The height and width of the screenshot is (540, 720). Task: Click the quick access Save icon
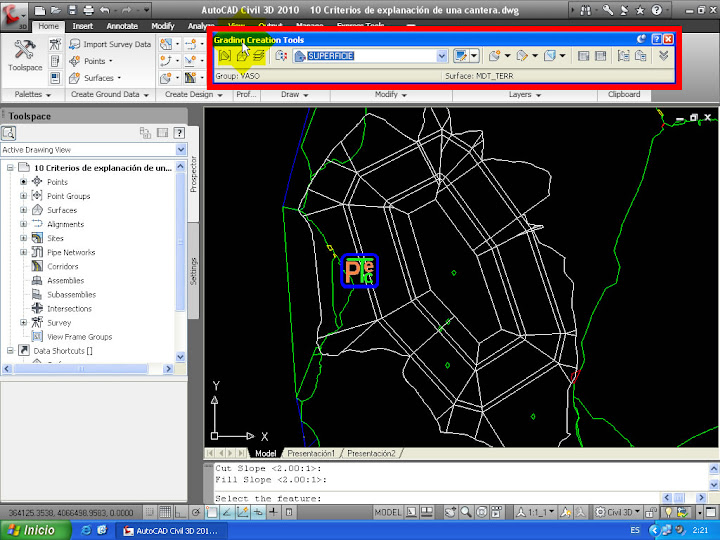[x=72, y=10]
